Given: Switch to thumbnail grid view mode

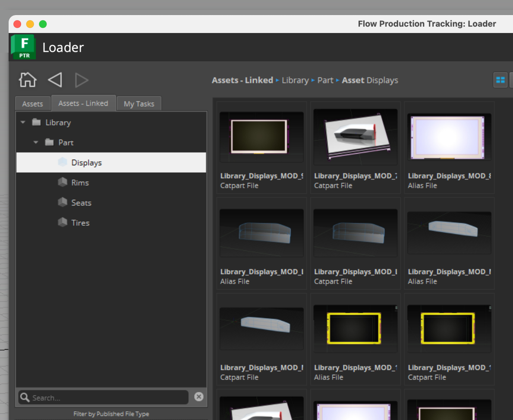Looking at the screenshot, I should [x=500, y=80].
